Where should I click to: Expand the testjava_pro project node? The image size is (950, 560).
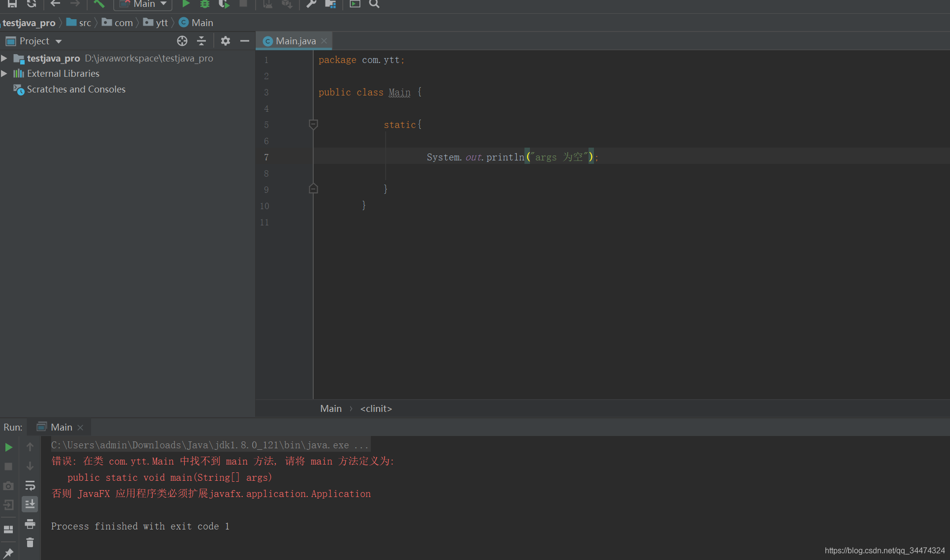click(4, 58)
